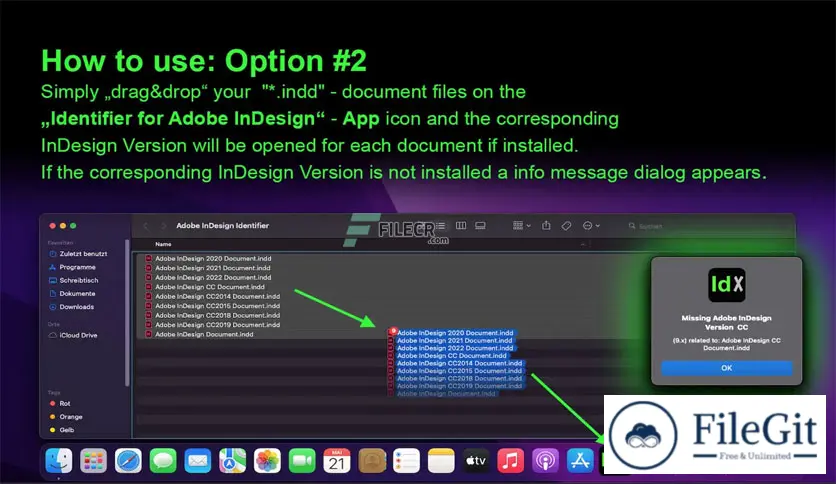Open Maps from the Dock
Viewport: 836px width, 484px height.
[x=232, y=461]
